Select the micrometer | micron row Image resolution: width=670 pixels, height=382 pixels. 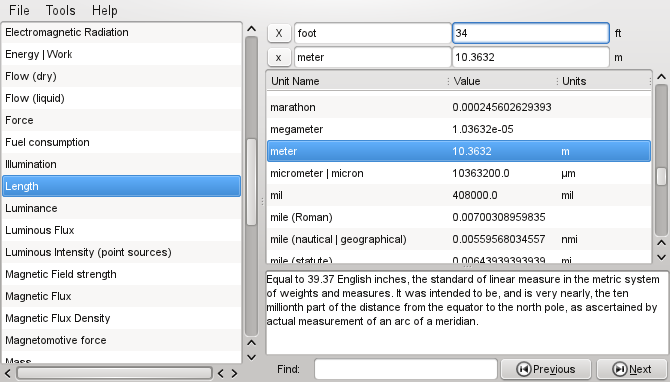459,173
